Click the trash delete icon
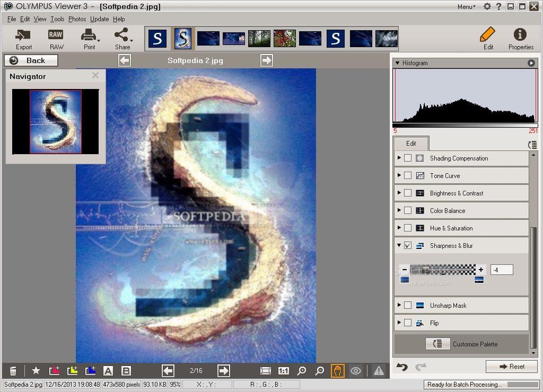This screenshot has height=392, width=543. click(13, 371)
